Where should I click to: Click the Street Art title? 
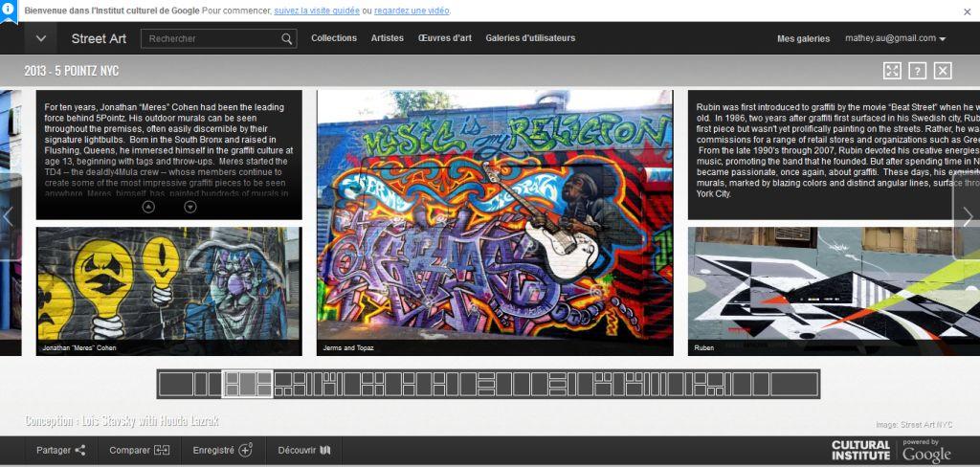click(x=99, y=38)
